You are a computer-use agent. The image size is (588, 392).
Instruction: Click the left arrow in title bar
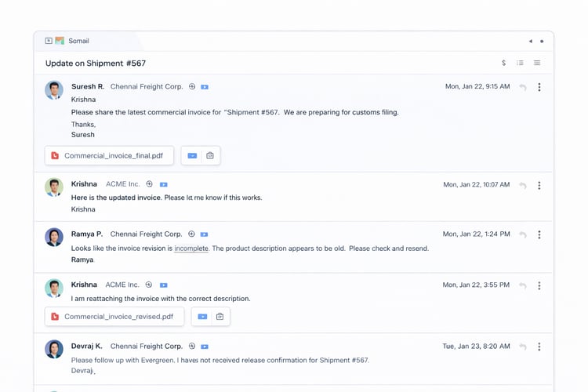coord(531,42)
